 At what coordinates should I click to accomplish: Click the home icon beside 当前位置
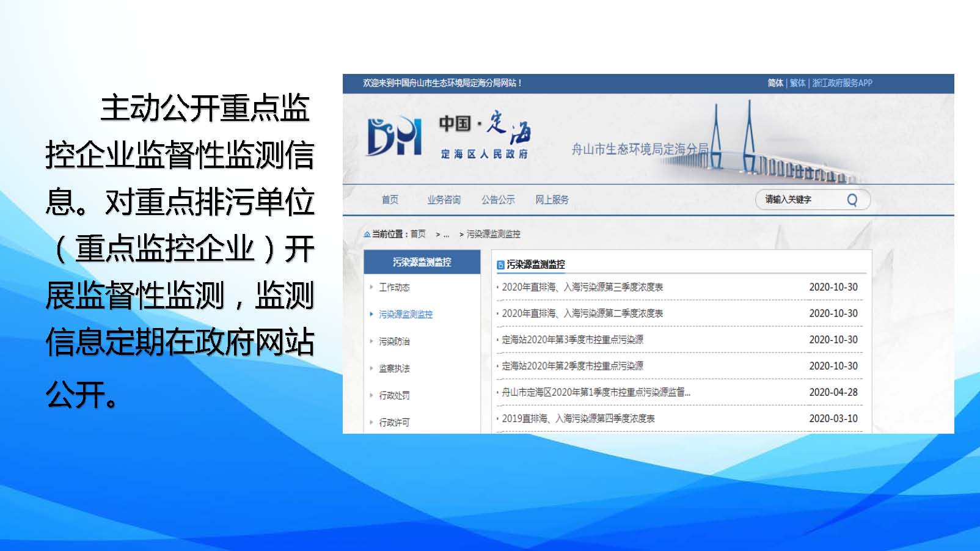(x=367, y=234)
